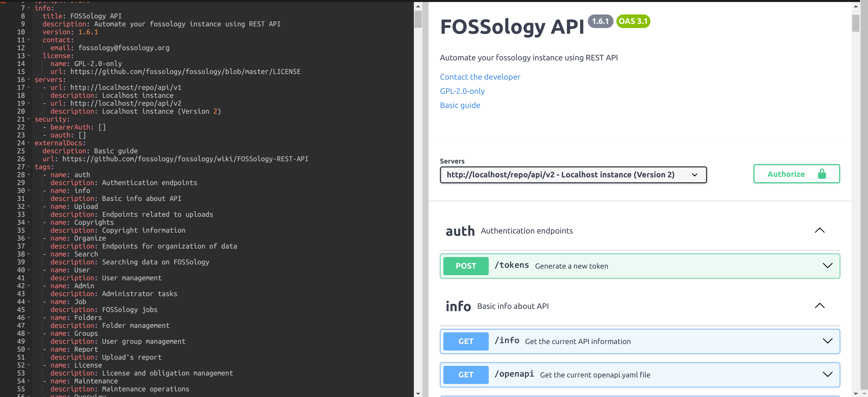Viewport: 868px width, 397px height.
Task: Open Contact the developer link
Action: [x=480, y=77]
